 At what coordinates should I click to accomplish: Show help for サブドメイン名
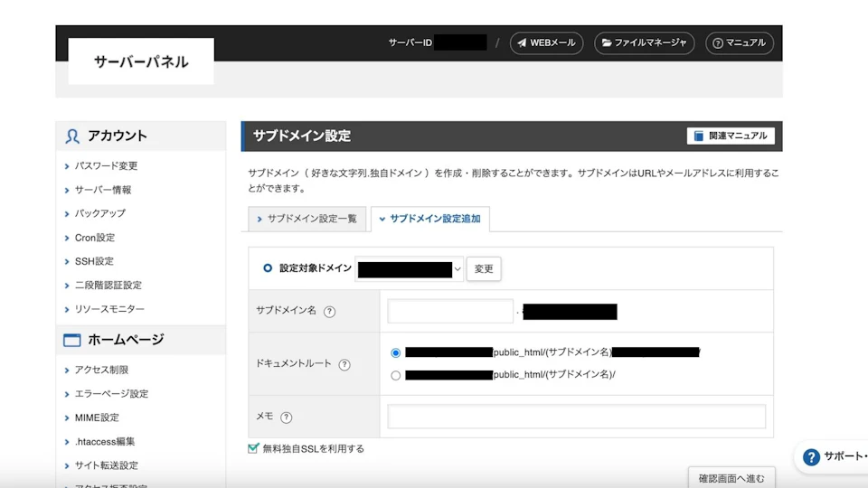329,312
